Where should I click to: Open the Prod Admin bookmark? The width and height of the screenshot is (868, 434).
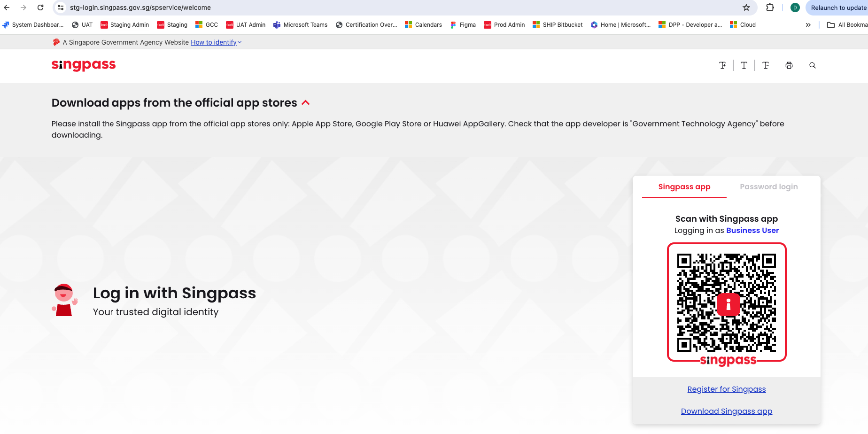click(504, 25)
